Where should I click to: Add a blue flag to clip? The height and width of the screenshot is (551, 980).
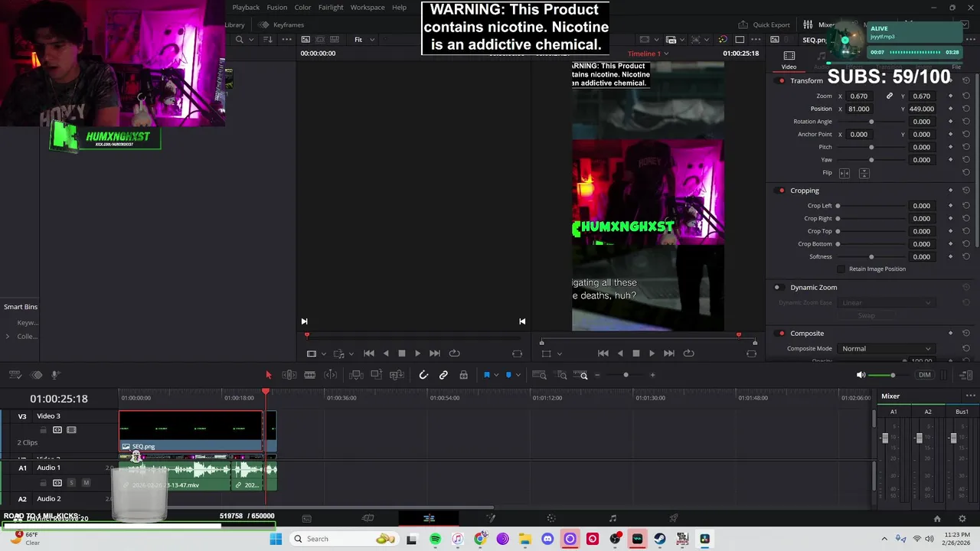[486, 375]
